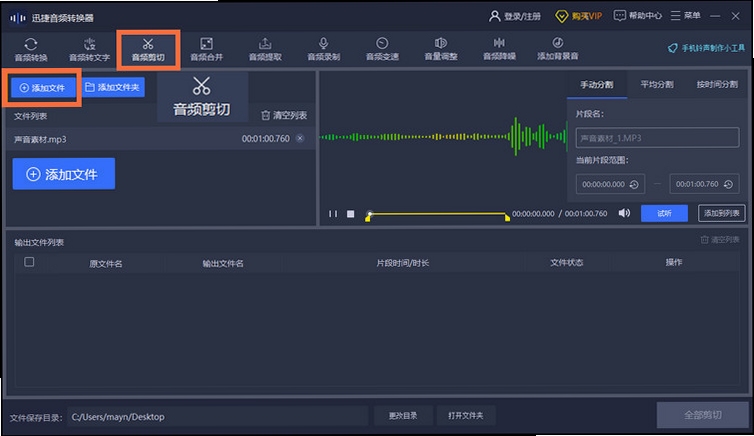
Task: Open the 音频录制 microphone recording tool
Action: pos(324,50)
